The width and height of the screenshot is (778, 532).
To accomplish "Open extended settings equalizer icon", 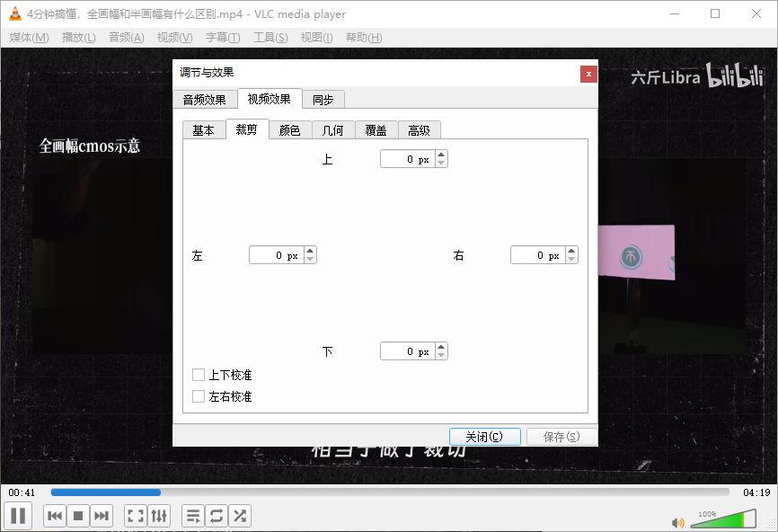I will tap(159, 516).
